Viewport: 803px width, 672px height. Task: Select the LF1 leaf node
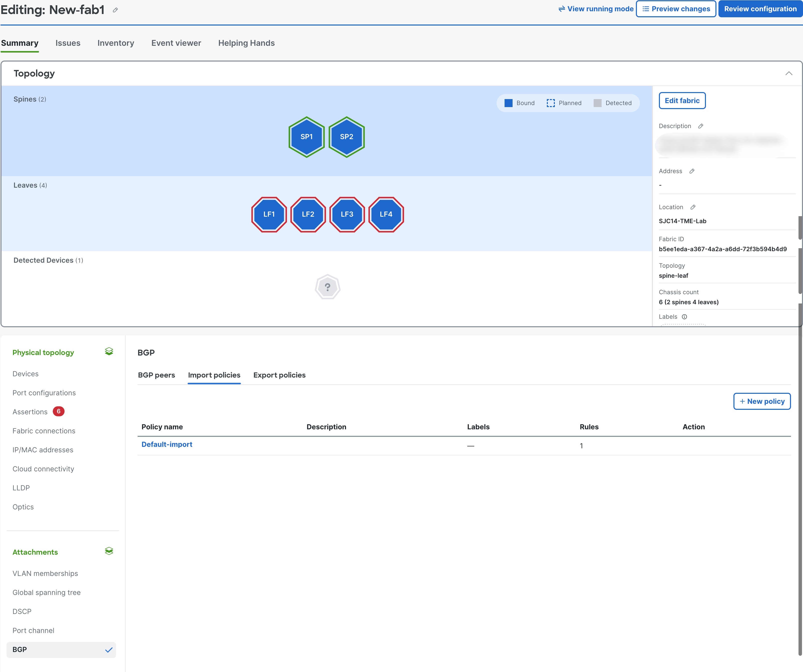tap(269, 215)
